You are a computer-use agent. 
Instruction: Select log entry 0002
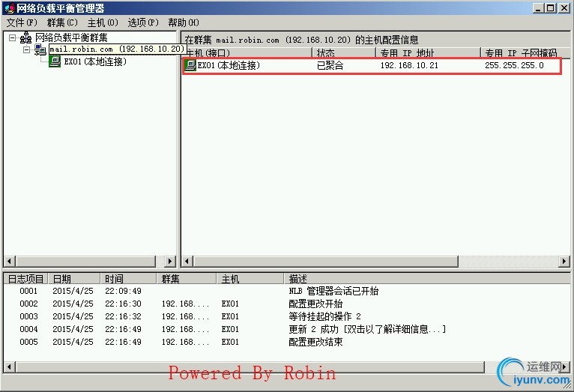coord(287,304)
